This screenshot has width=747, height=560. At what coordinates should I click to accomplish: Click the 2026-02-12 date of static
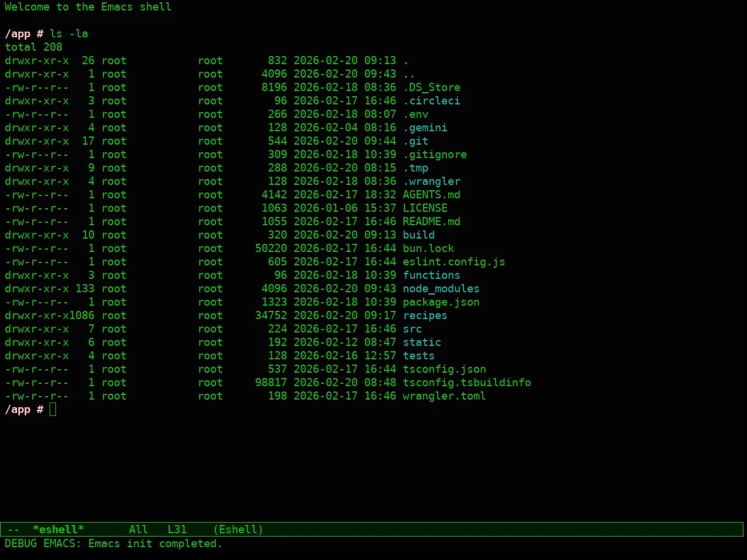tap(326, 342)
